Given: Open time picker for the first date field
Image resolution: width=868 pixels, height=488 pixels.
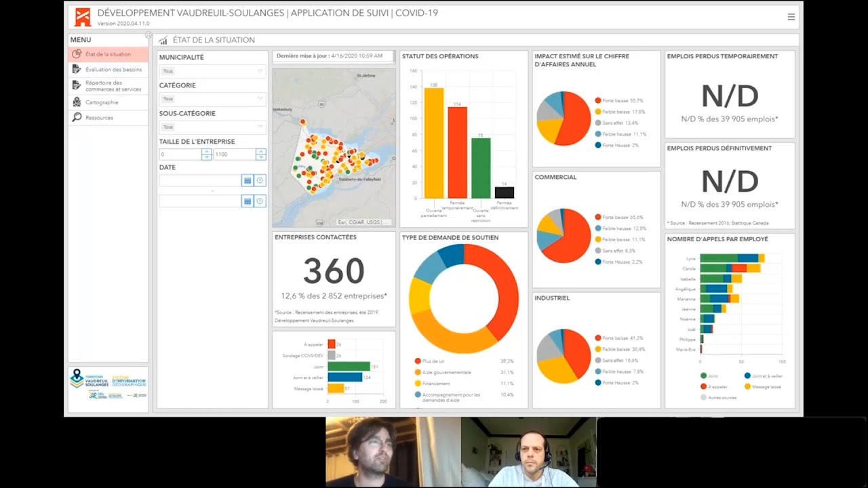Looking at the screenshot, I should 260,180.
